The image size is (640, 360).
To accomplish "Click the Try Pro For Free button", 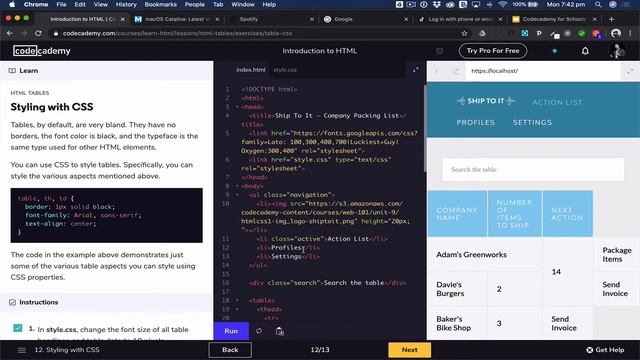I will (x=493, y=51).
